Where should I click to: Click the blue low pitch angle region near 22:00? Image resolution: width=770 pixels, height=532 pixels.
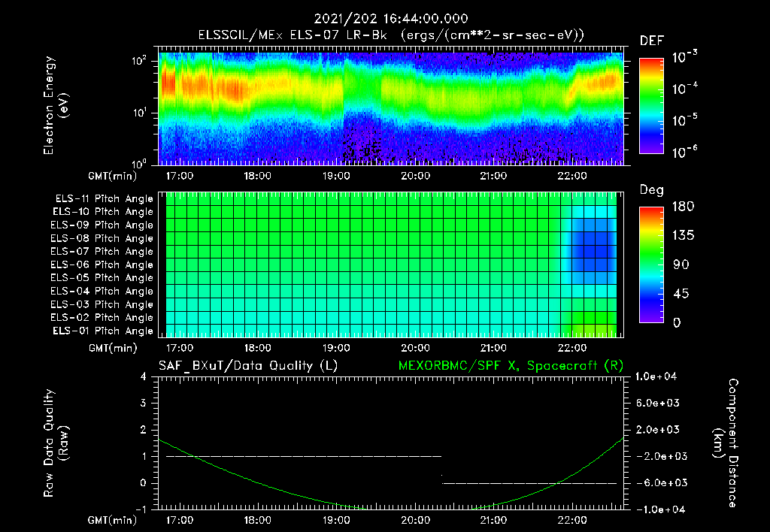click(x=593, y=251)
